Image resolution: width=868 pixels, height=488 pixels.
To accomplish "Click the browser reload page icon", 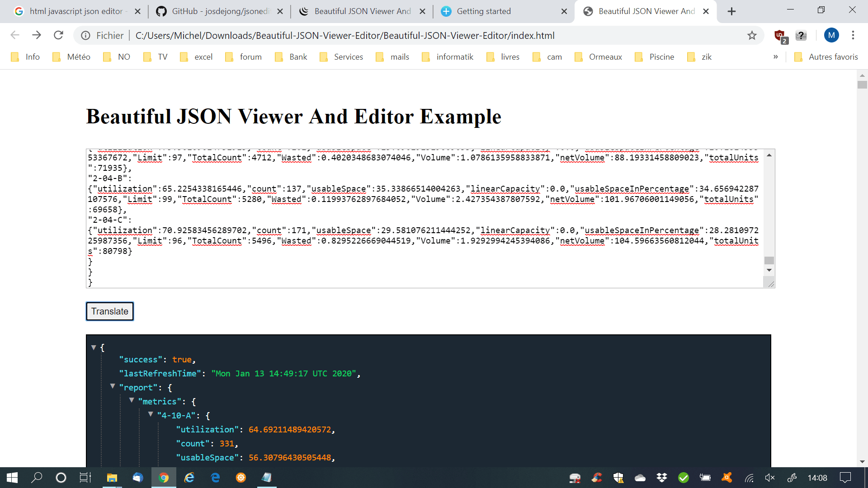I will [58, 35].
